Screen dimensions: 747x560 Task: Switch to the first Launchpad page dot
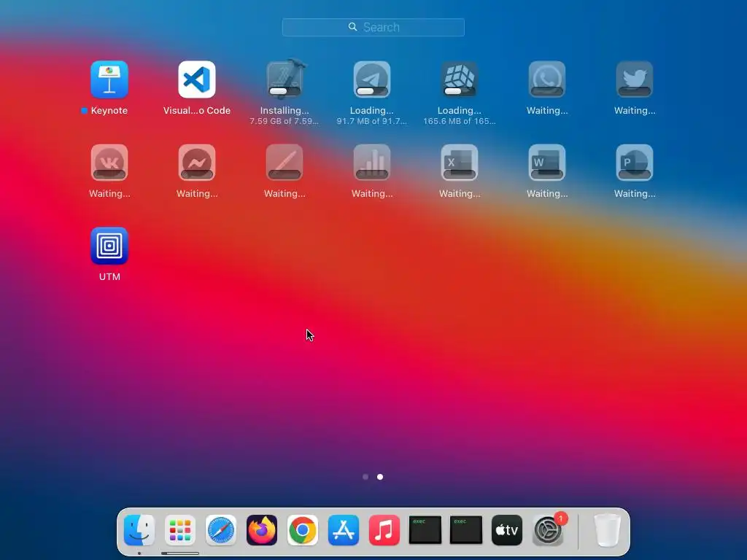[365, 477]
